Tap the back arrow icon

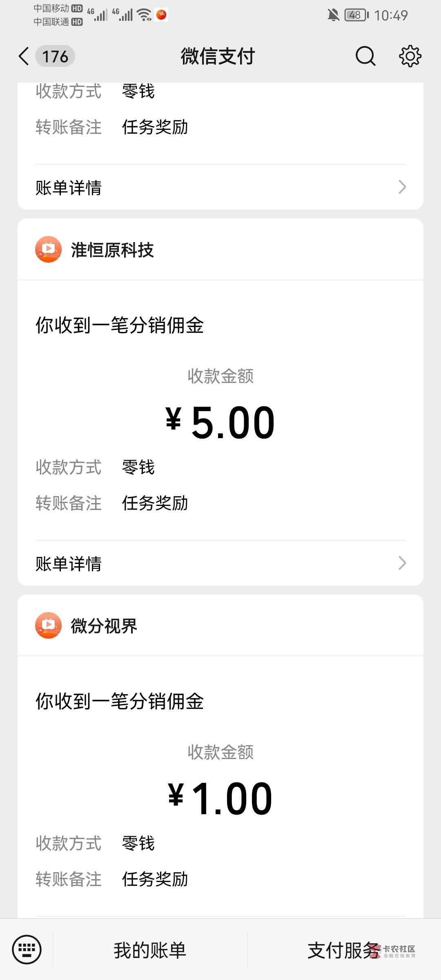24,56
